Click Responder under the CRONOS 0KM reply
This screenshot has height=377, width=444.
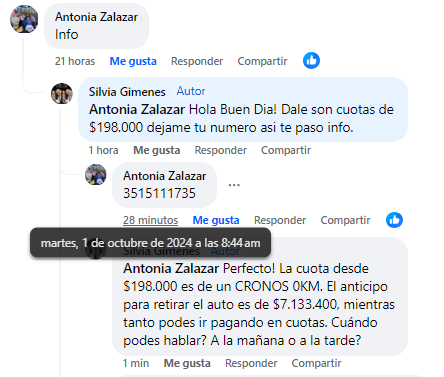tap(251, 363)
